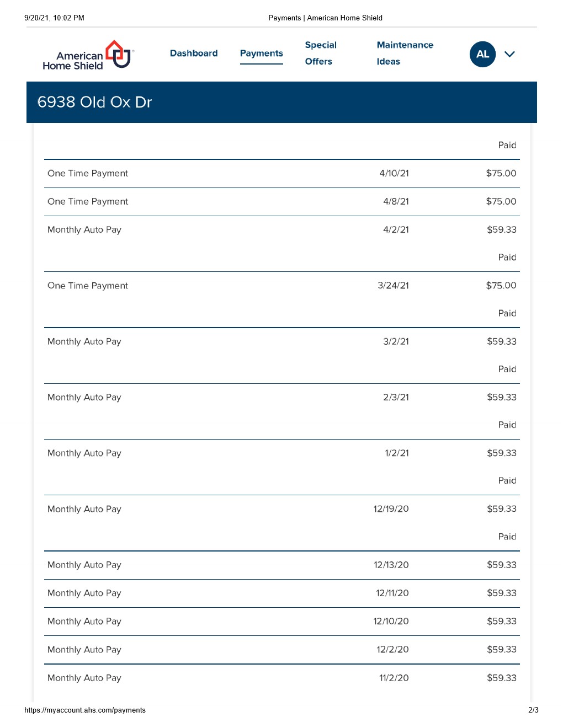Select the 4/10/21 One Time Payment row
563x728 pixels.
click(x=281, y=174)
